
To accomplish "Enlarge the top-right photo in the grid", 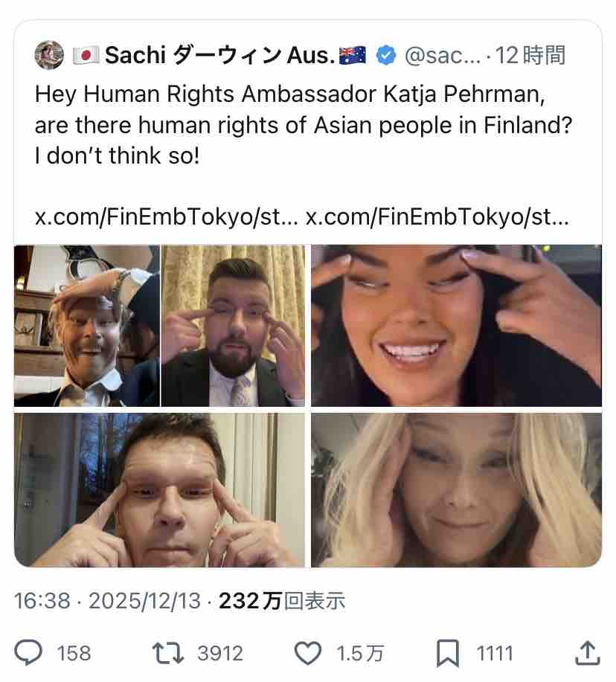I will click(x=456, y=326).
